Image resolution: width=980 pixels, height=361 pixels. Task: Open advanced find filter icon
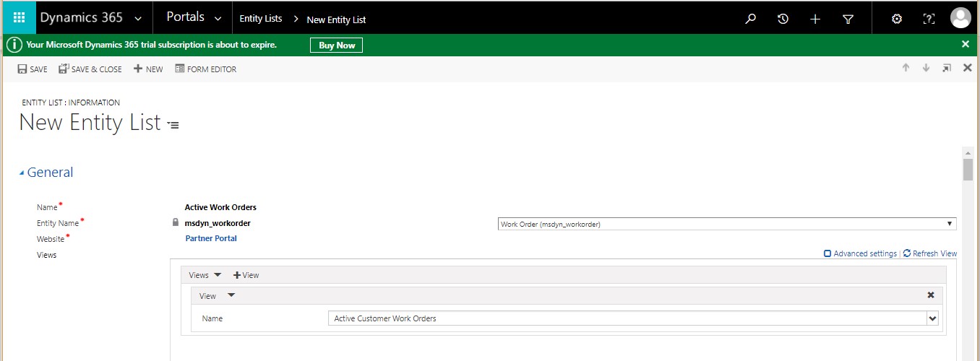[848, 19]
